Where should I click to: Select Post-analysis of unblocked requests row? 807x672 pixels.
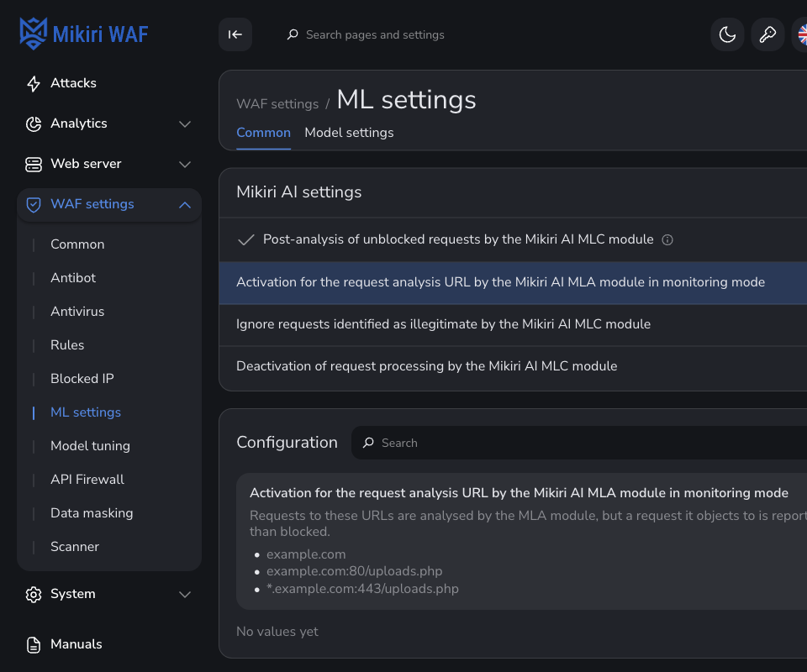point(513,239)
